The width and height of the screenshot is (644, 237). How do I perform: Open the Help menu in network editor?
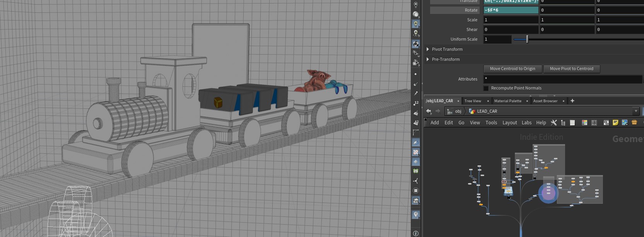coord(541,123)
